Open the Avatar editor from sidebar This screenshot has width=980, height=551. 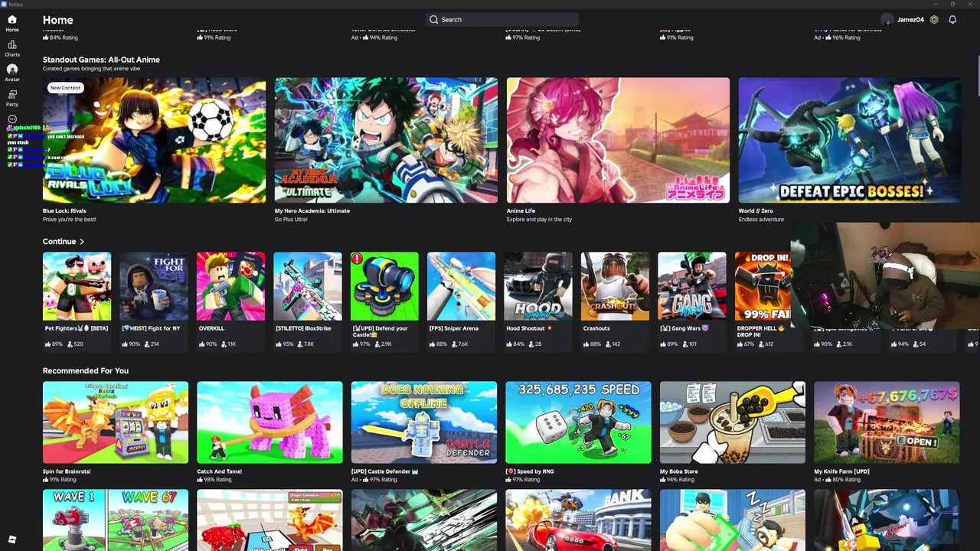12,73
